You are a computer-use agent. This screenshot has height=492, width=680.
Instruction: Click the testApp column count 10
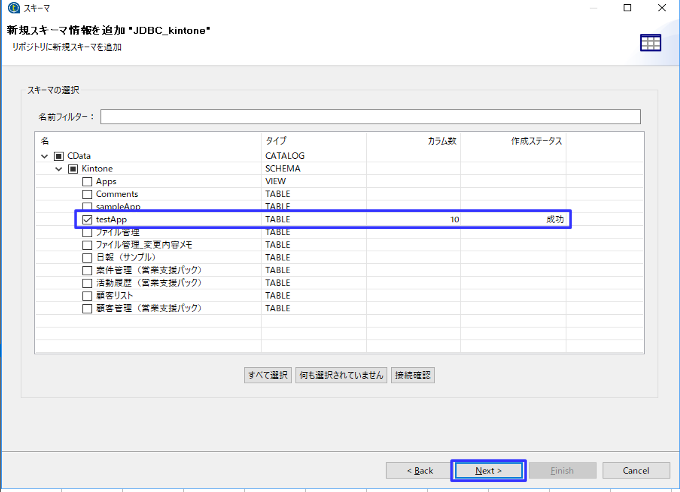(454, 220)
